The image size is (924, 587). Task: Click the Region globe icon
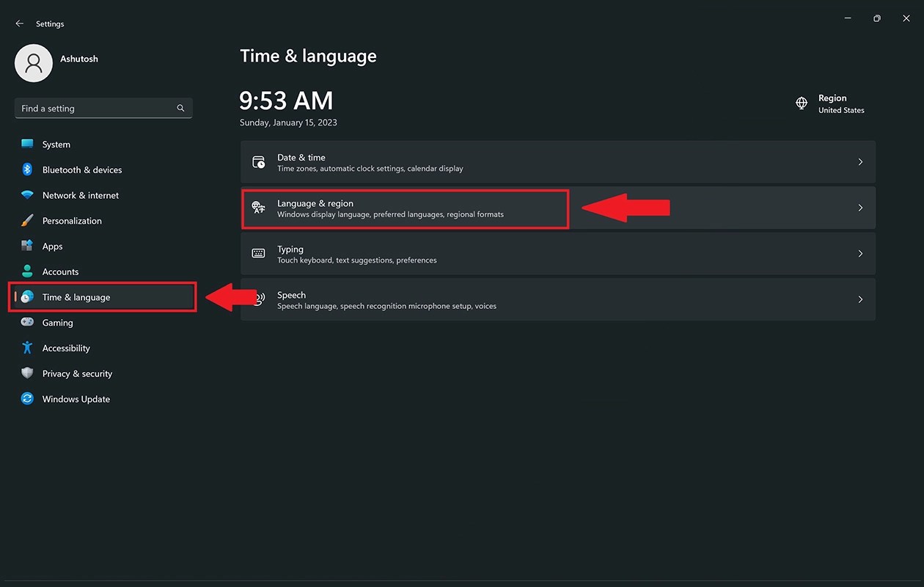[x=802, y=103]
